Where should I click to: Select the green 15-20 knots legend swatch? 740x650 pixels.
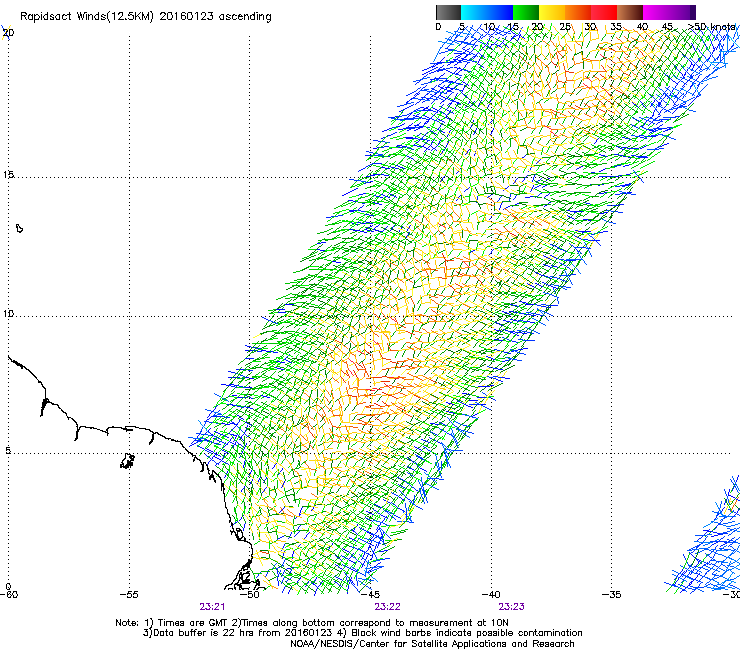[526, 12]
